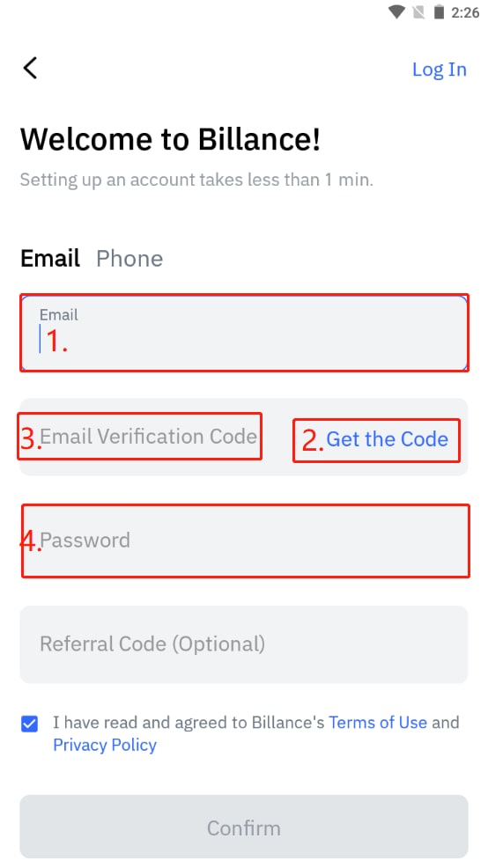The image size is (488, 868).
Task: Click the Welcome to Billance! heading
Action: click(x=170, y=139)
